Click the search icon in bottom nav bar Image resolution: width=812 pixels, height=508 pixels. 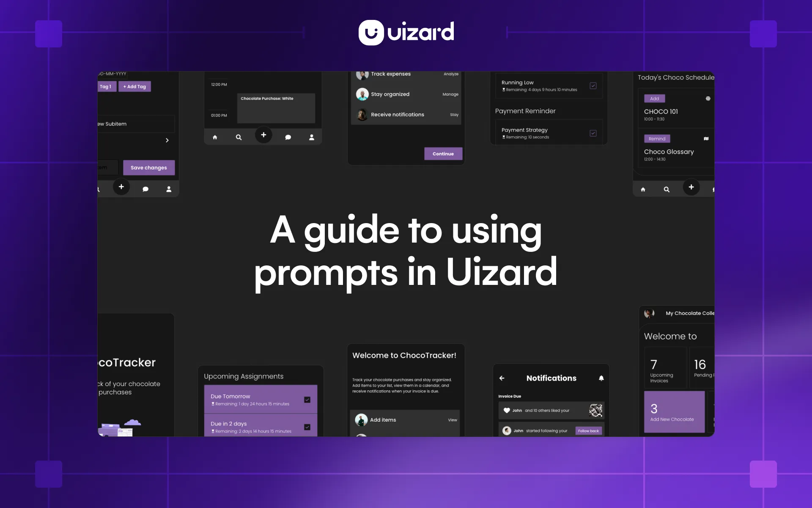[x=239, y=136]
